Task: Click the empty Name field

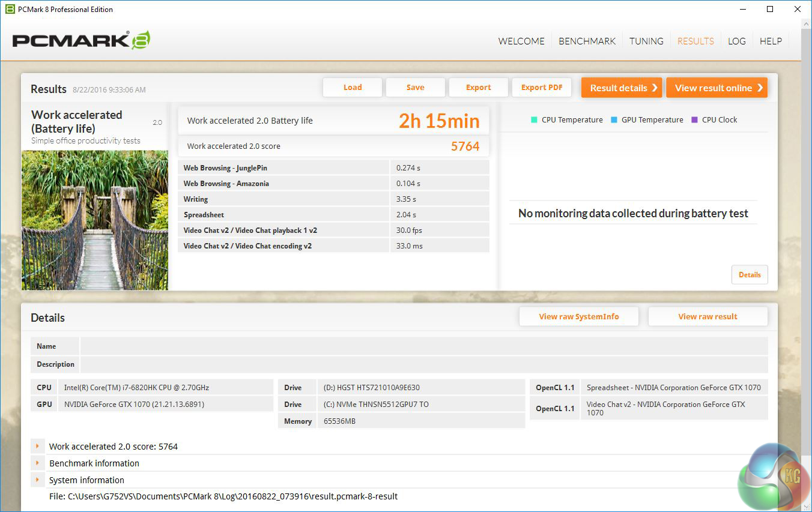Action: pos(423,346)
